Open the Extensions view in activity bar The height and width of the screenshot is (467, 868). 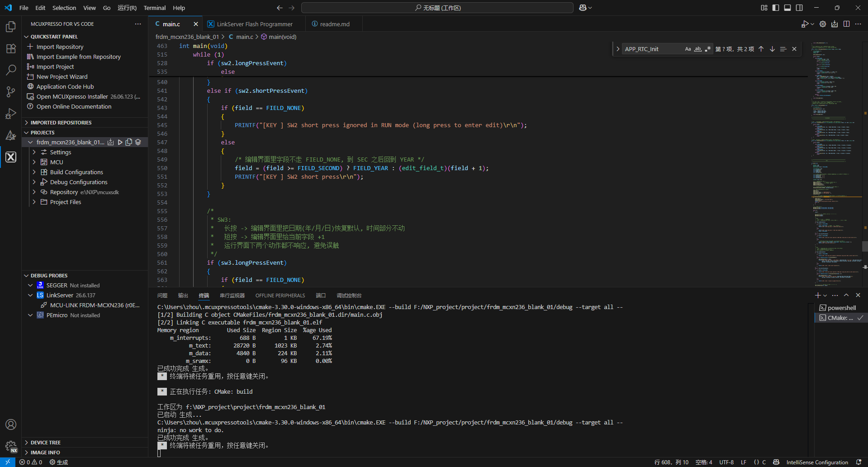11,48
